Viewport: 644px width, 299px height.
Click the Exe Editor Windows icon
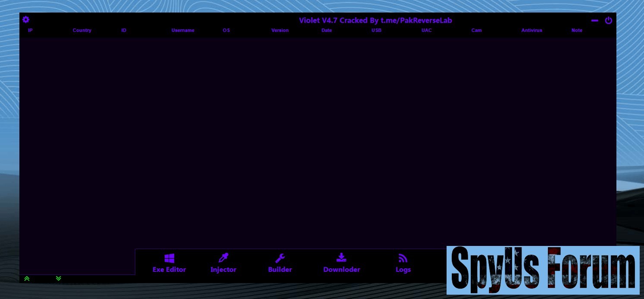[169, 258]
